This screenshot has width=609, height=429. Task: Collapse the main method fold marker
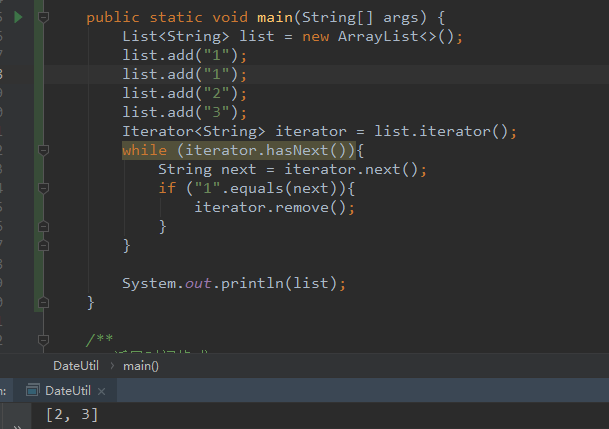42,17
